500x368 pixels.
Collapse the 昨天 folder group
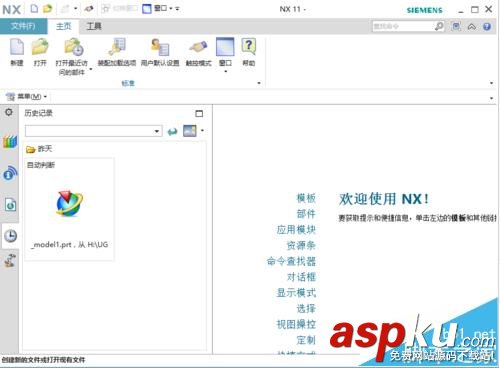39,149
